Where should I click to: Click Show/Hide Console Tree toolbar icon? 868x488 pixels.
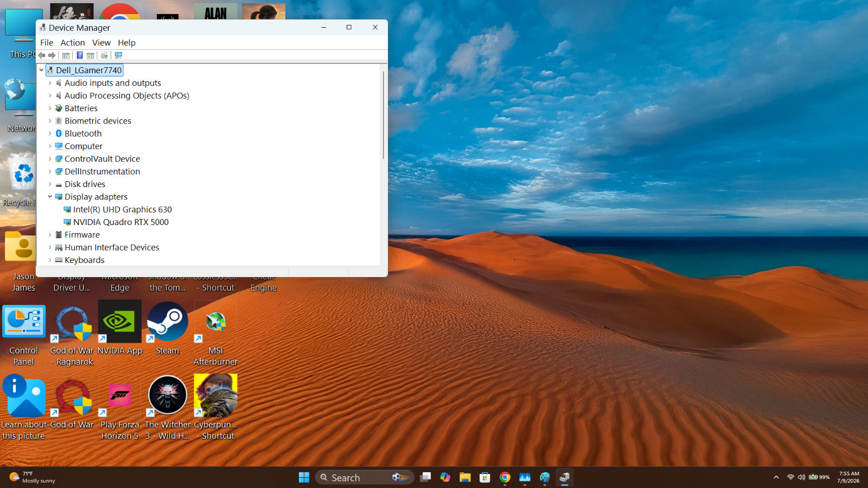pos(66,55)
